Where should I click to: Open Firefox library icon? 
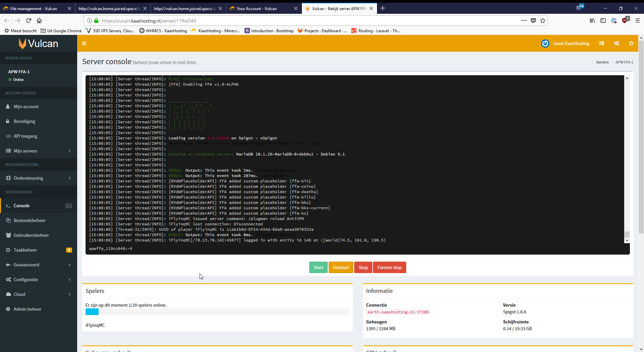592,20
